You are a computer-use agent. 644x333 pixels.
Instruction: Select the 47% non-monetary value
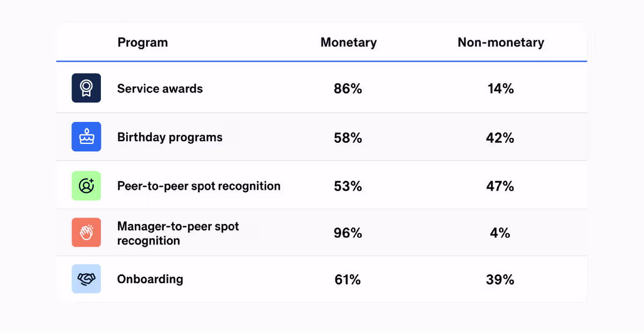(x=500, y=186)
